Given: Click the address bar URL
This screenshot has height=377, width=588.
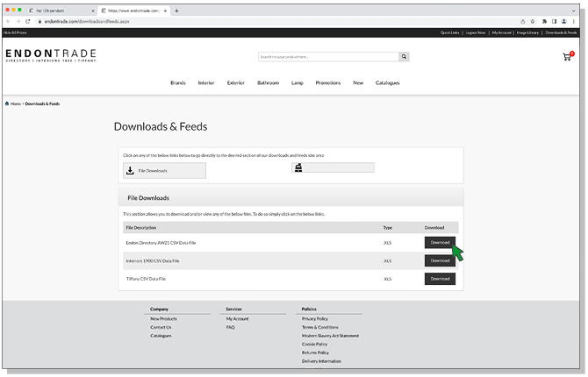Looking at the screenshot, I should click(x=87, y=21).
